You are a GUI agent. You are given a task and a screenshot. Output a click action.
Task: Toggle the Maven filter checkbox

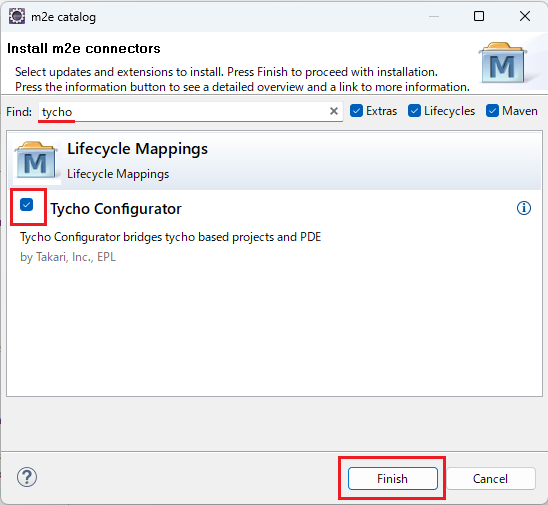[x=492, y=111]
